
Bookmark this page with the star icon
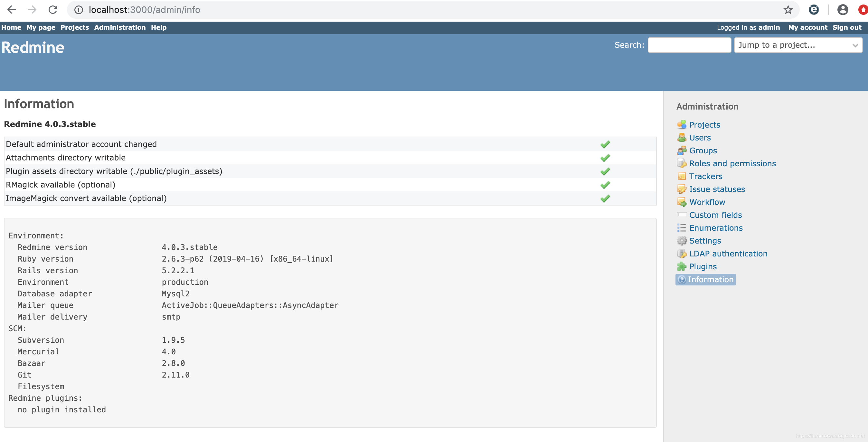(788, 10)
